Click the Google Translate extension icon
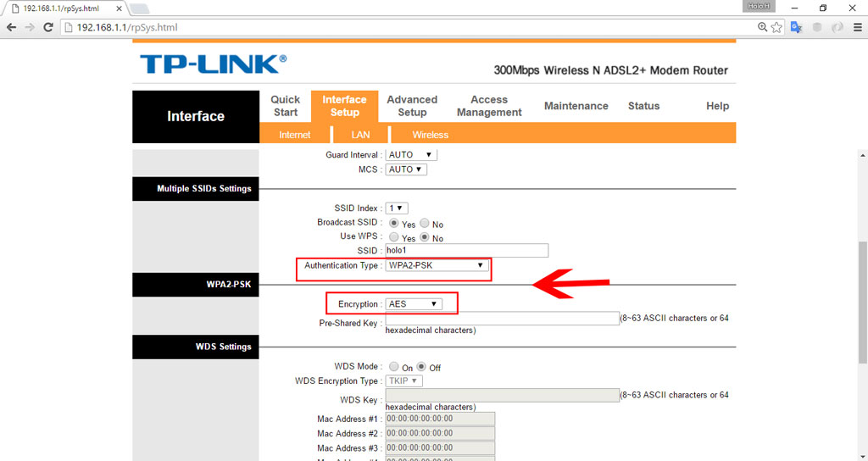 [797, 27]
